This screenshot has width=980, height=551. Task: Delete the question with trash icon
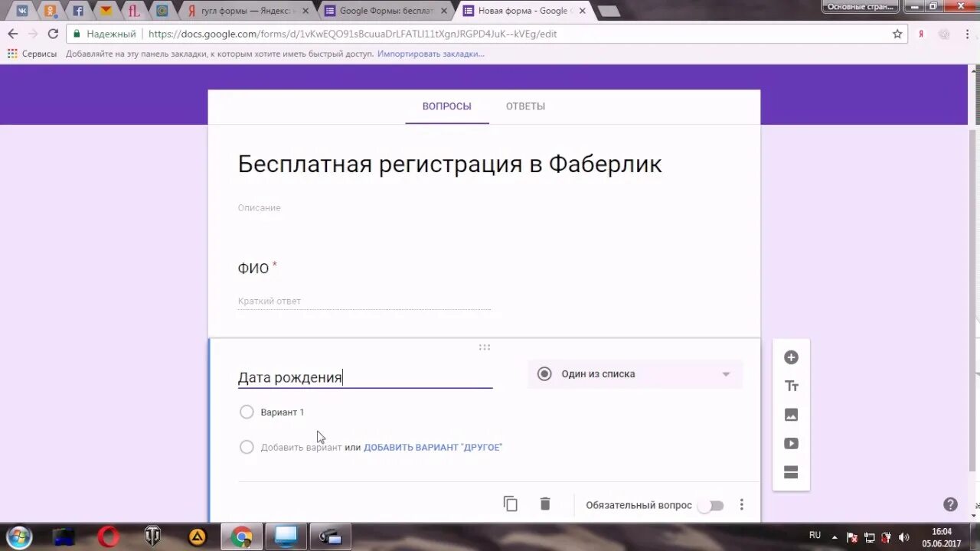coord(545,504)
